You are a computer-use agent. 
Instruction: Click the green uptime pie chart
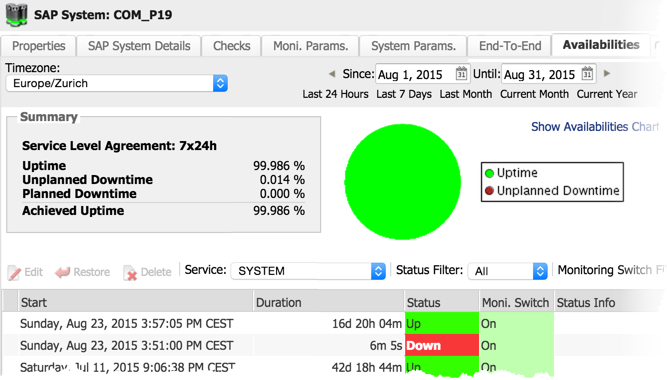tap(402, 182)
